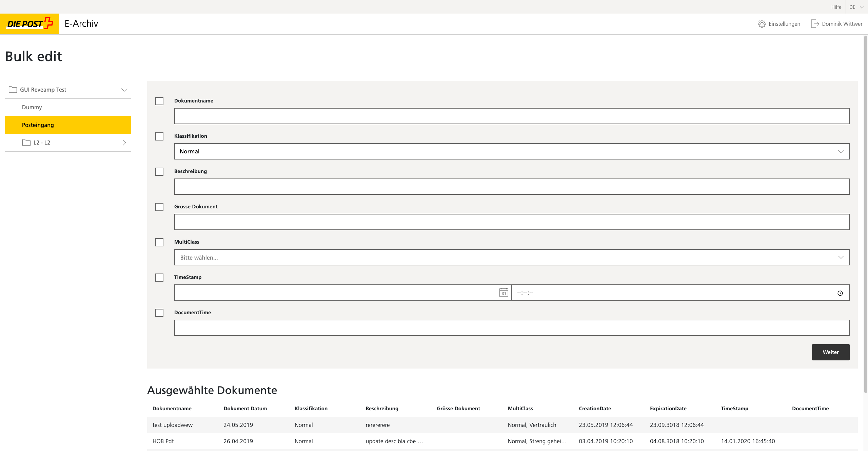
Task: Click the MultiClass column header in table
Action: click(520, 409)
